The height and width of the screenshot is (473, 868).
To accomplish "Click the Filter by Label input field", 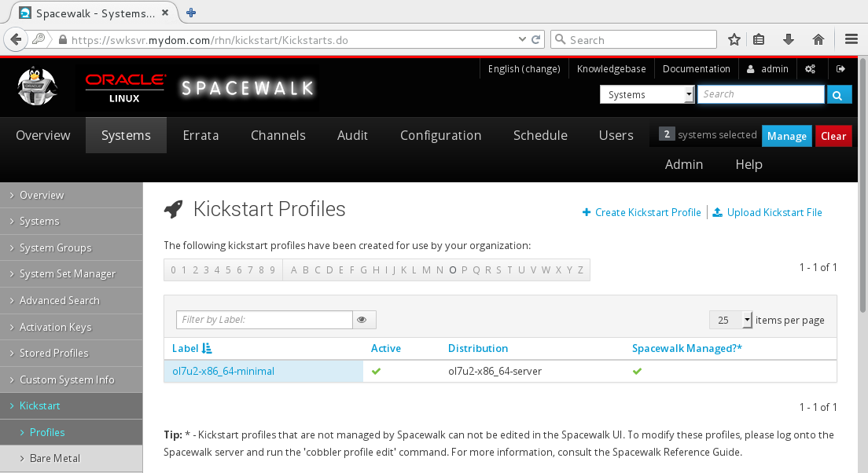I will (x=264, y=320).
